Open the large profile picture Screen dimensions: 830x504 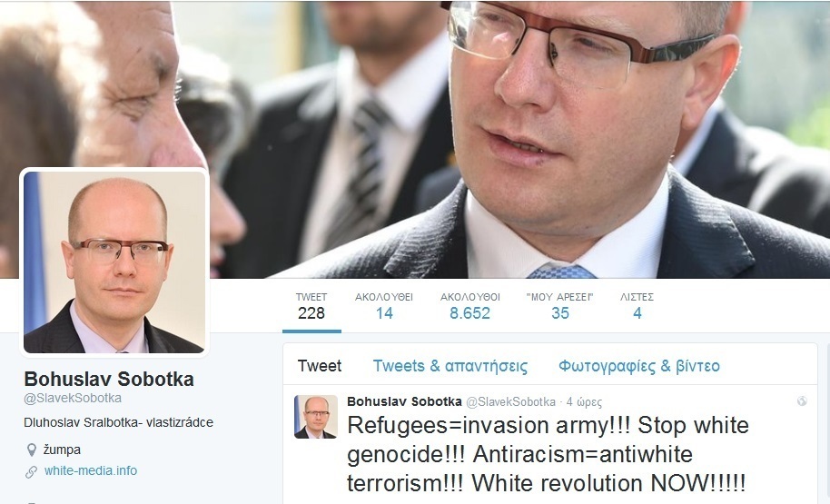click(x=114, y=262)
